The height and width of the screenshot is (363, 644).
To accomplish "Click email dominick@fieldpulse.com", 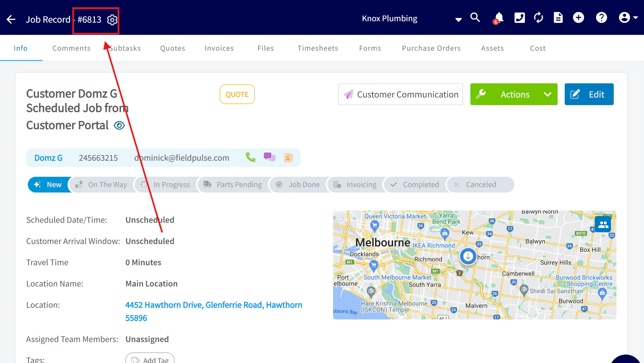I will (182, 158).
